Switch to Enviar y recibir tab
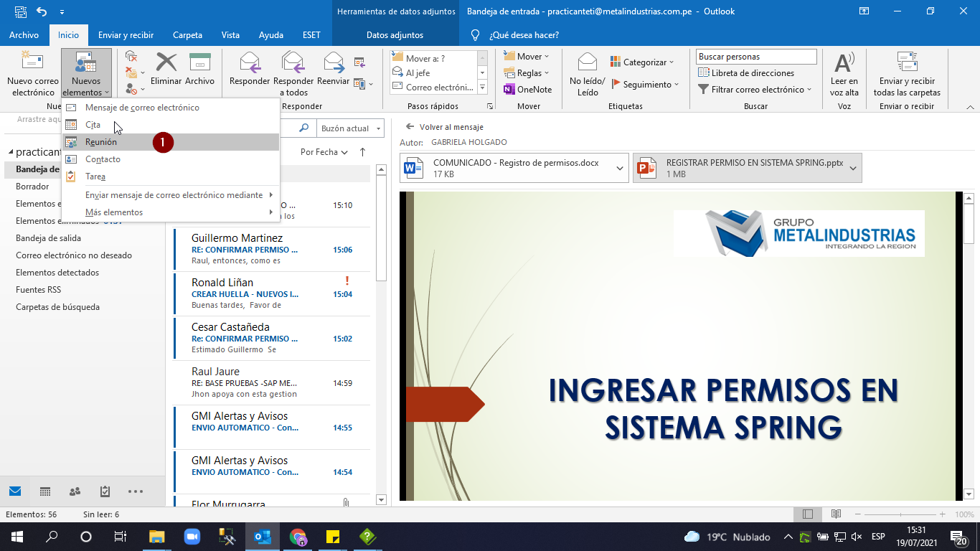Screen dimensions: 980x551 tap(126, 35)
